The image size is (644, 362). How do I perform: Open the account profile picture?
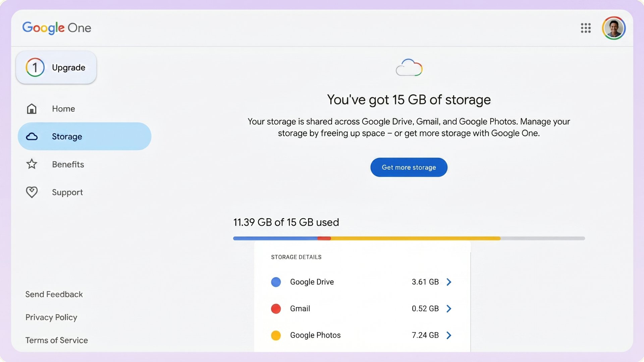click(613, 28)
